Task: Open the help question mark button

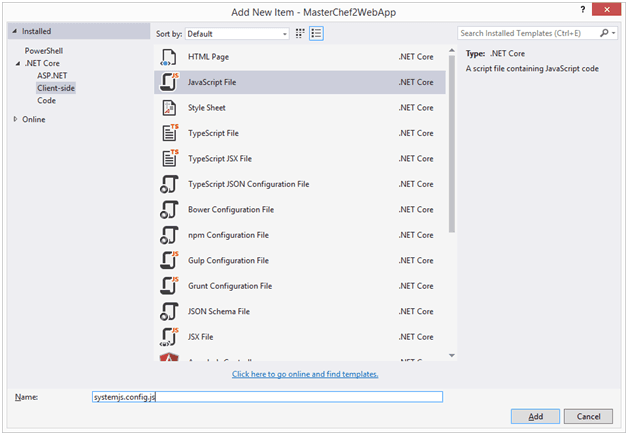Action: tap(583, 10)
